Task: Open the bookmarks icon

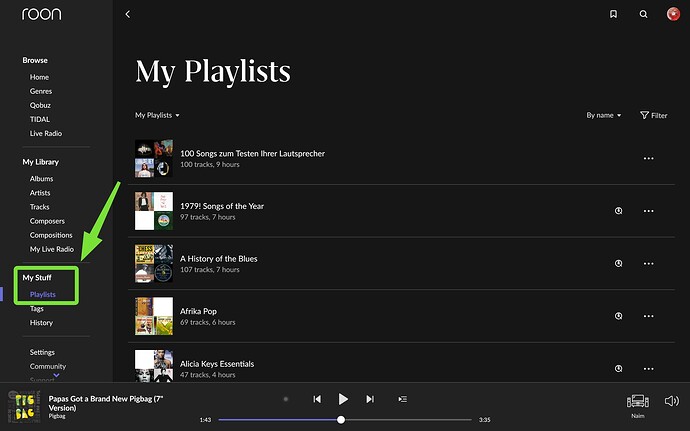Action: [613, 14]
